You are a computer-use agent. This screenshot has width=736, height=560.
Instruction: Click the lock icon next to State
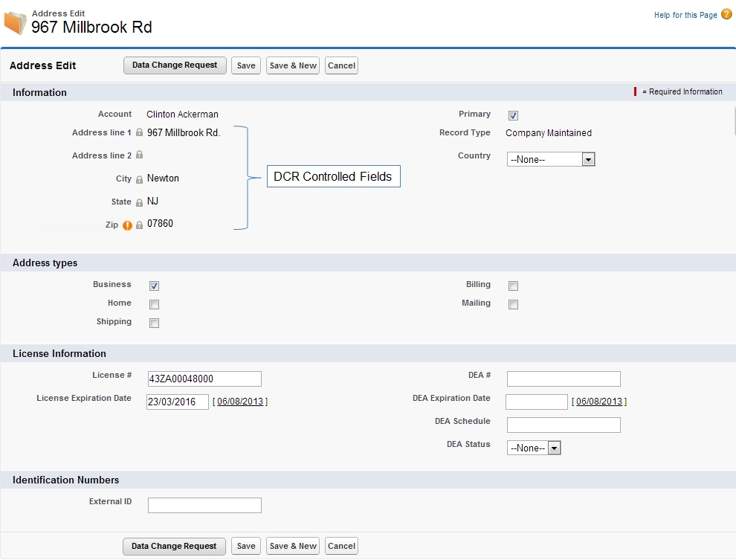click(139, 202)
